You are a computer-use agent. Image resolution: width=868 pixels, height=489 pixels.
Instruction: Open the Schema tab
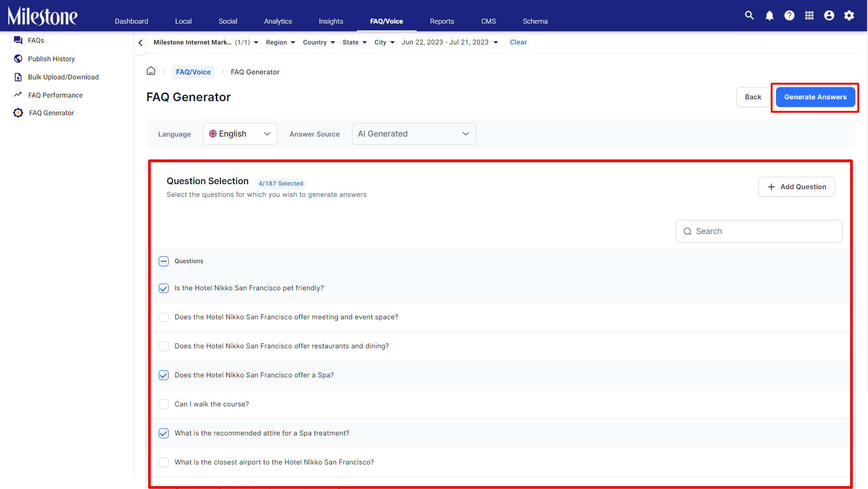535,21
